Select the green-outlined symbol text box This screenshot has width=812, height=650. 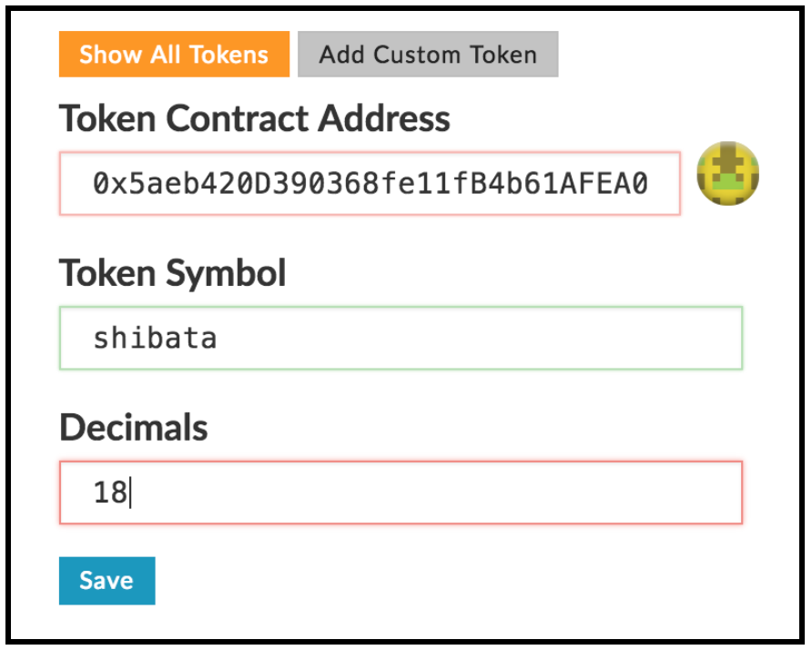(401, 339)
